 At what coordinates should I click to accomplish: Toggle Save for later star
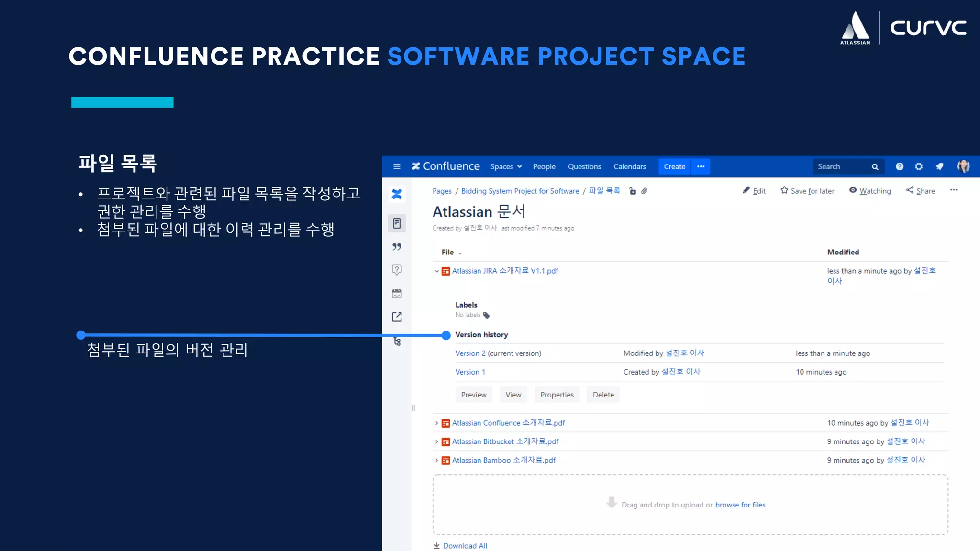807,191
